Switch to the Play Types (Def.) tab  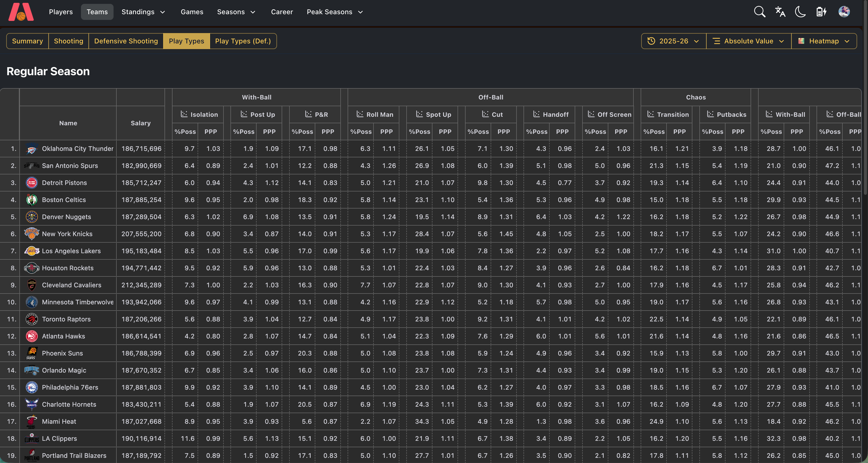point(243,41)
